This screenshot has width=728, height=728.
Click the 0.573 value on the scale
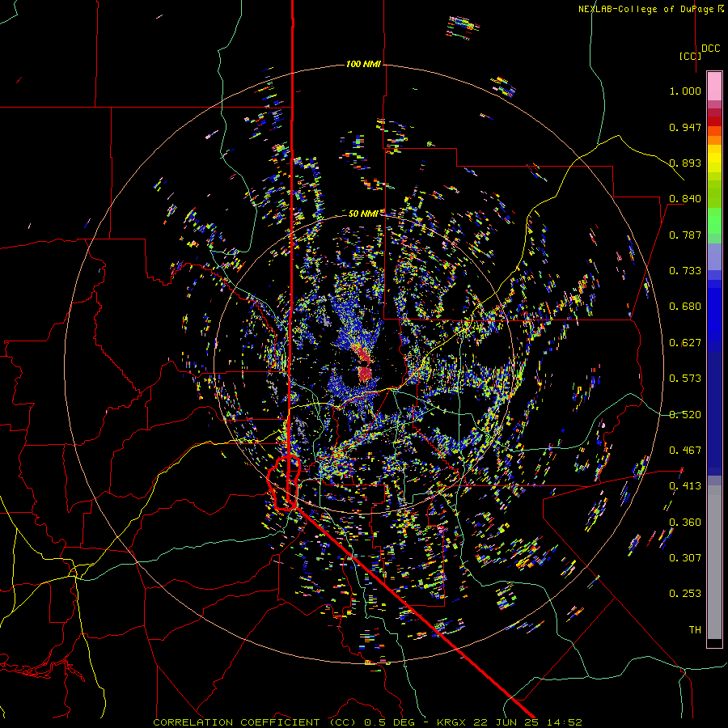pos(685,379)
